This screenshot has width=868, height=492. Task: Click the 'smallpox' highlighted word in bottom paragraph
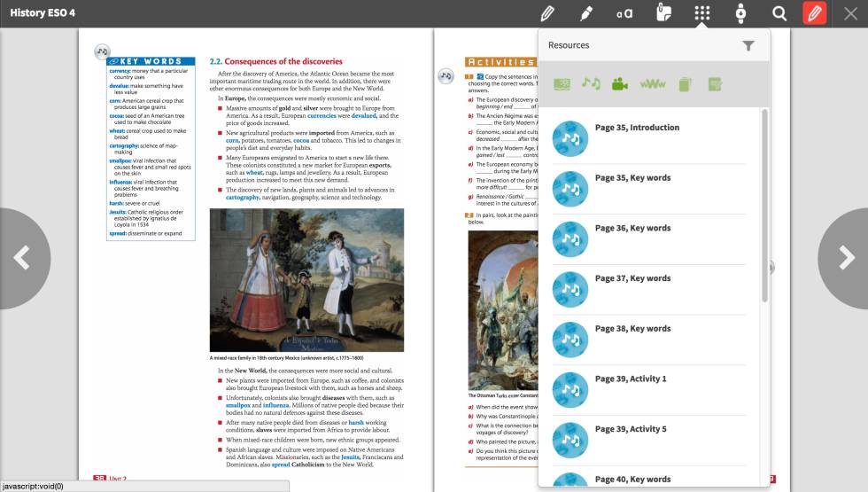click(238, 406)
